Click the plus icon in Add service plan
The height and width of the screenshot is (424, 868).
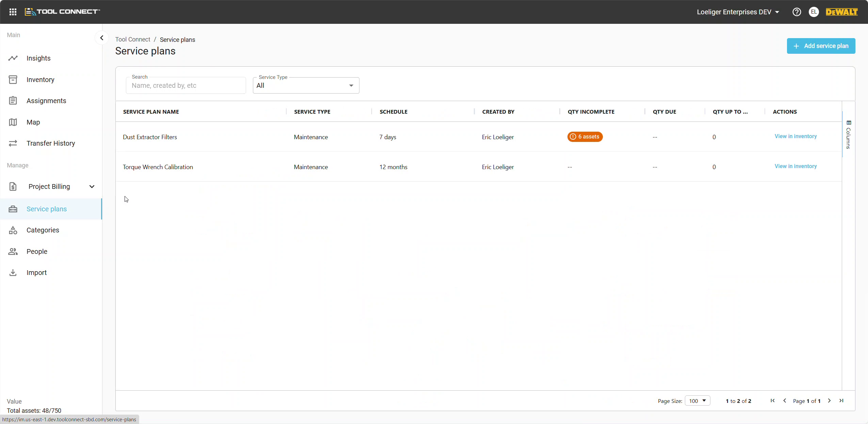tap(796, 46)
